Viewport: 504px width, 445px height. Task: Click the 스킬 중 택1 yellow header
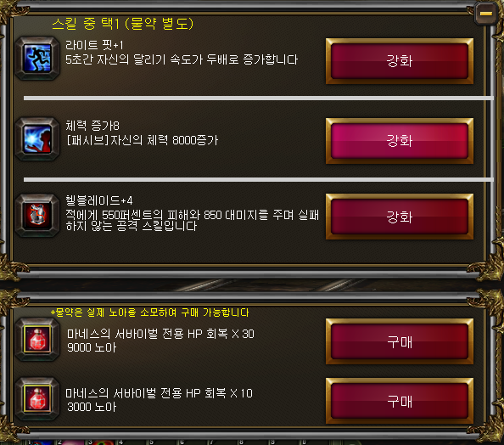tap(123, 24)
